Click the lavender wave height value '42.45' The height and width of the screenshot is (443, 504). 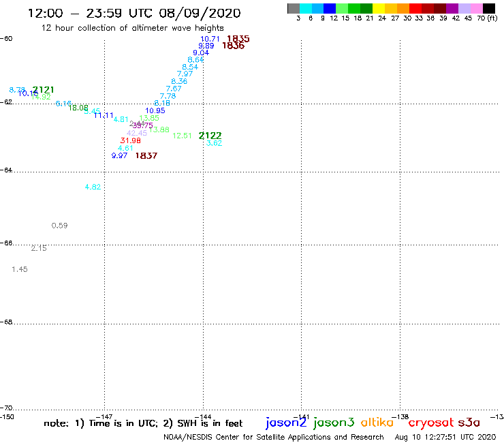pyautogui.click(x=137, y=133)
